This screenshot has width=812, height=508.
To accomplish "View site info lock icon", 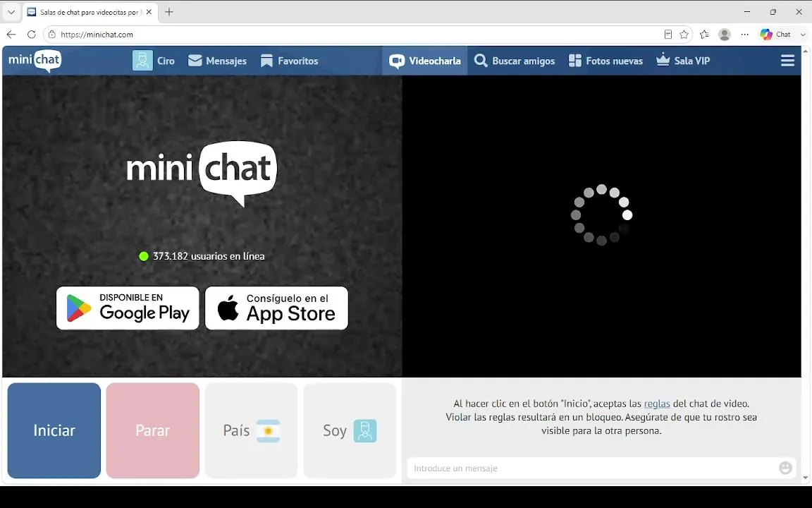I will 51,34.
